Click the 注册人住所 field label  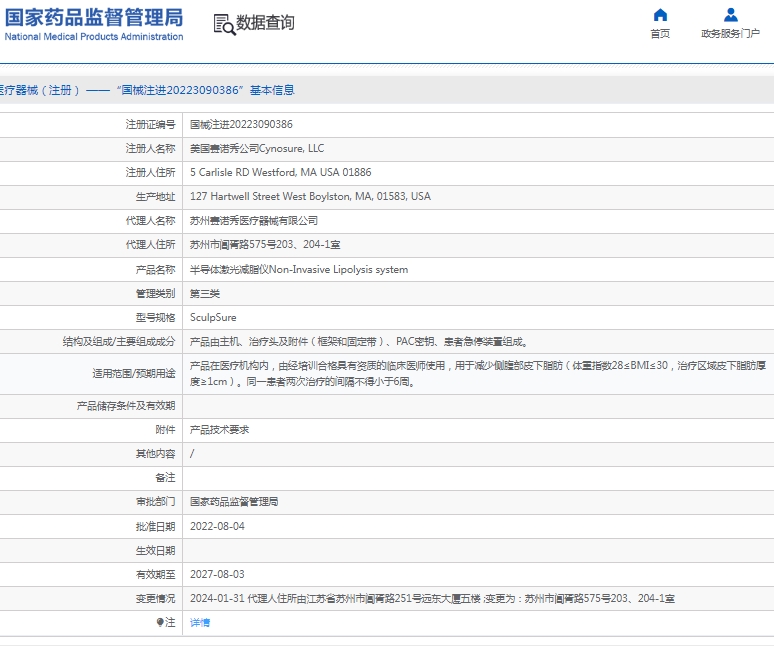point(151,172)
